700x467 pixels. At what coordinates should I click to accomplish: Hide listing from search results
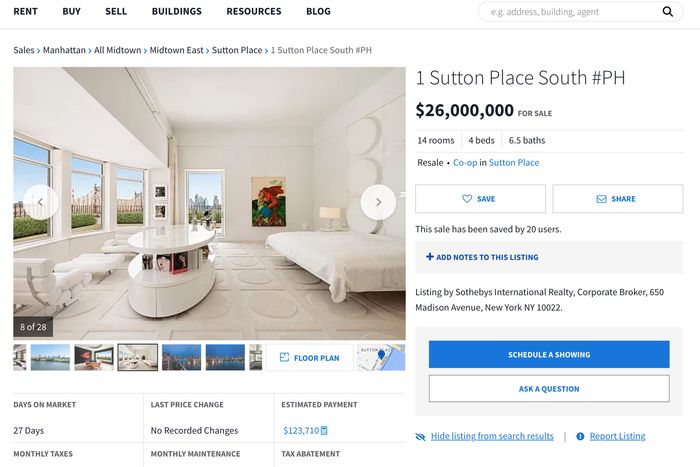pos(492,436)
